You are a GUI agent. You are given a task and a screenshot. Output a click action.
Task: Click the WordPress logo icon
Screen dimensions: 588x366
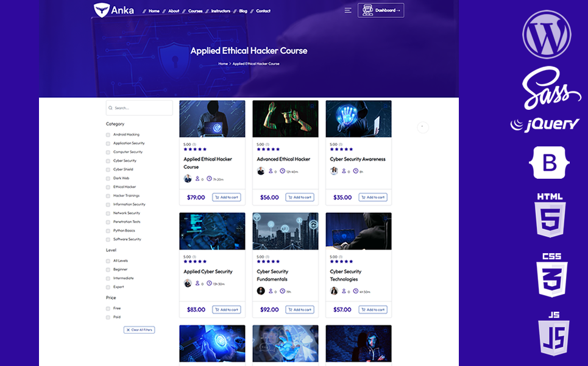tap(547, 35)
